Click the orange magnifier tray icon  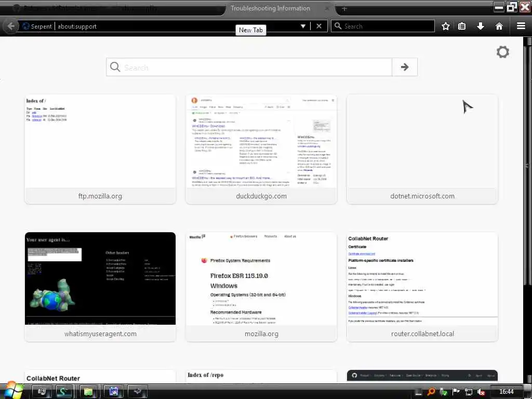click(431, 392)
